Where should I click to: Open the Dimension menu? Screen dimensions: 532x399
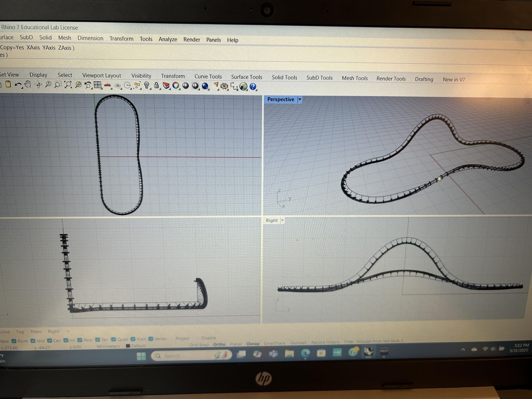tap(90, 38)
